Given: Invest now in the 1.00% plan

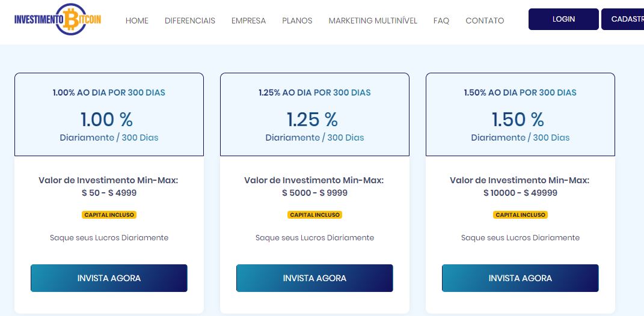Looking at the screenshot, I should [109, 278].
